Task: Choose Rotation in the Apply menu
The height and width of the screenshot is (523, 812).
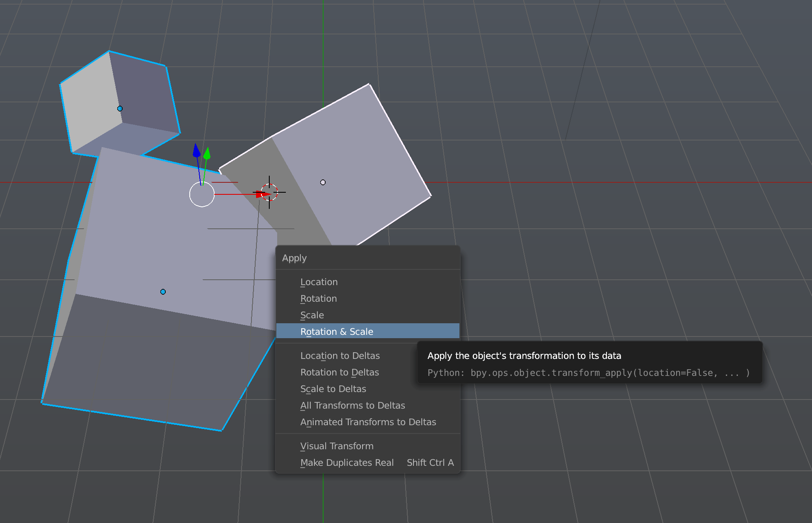Action: 318,298
